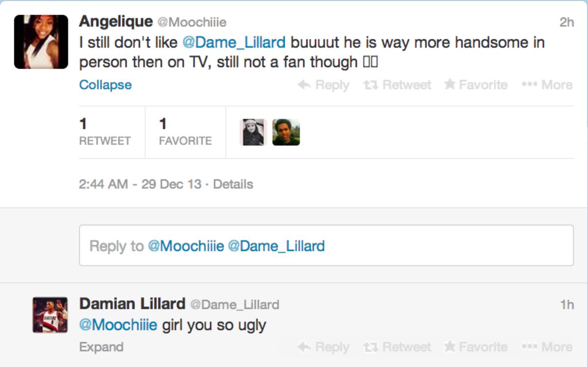Open first user avatar beside Favorite count
Screen dimensions: 588x367
pos(253,132)
